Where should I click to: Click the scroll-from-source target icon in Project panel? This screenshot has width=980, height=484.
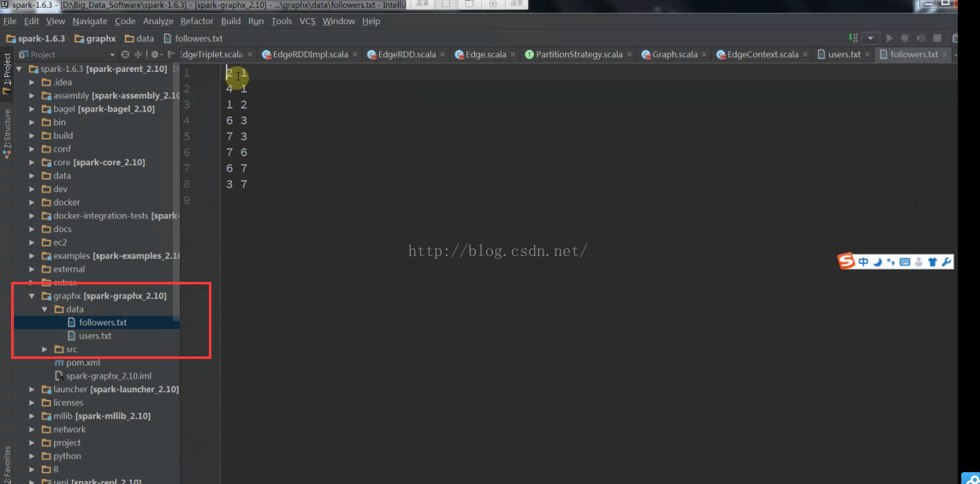coord(125,55)
